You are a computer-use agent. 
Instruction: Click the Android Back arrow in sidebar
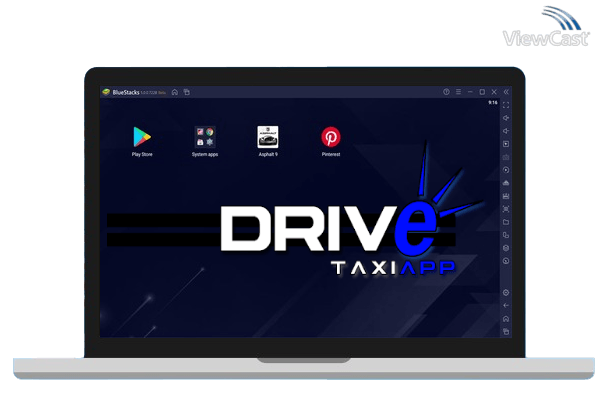(x=506, y=305)
